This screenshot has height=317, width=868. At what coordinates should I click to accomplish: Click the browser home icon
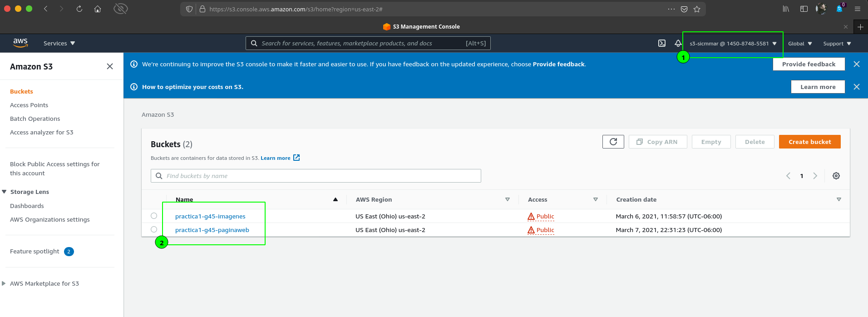coord(98,9)
